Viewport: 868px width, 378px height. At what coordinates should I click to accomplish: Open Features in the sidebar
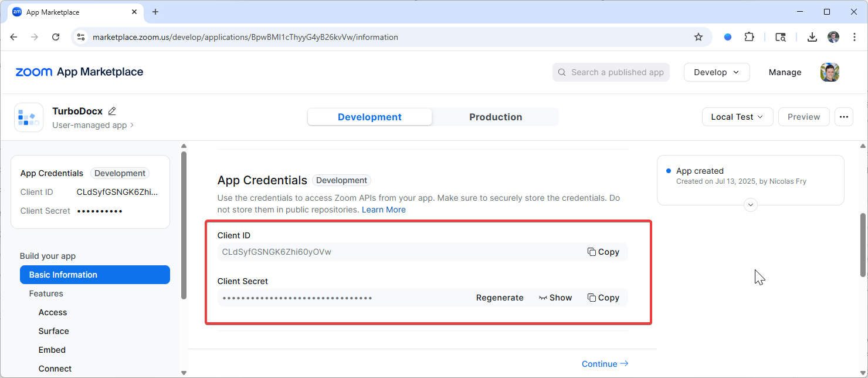pos(46,293)
